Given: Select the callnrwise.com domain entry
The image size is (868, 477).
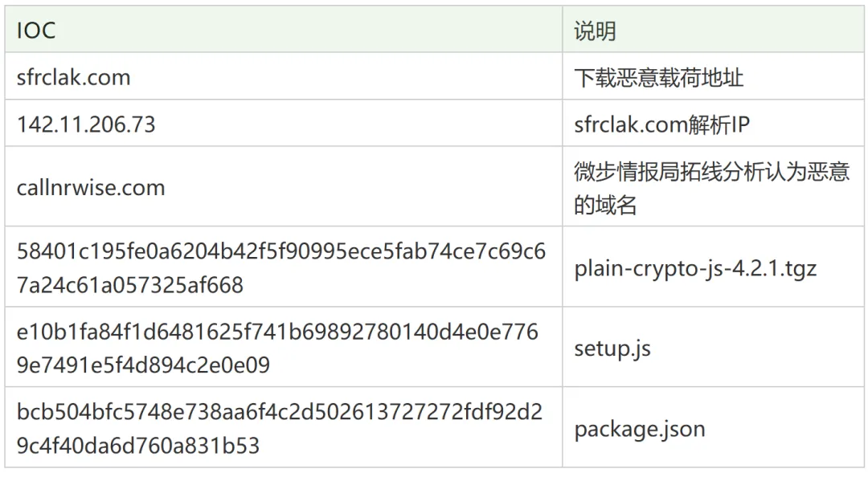Looking at the screenshot, I should pos(91,188).
